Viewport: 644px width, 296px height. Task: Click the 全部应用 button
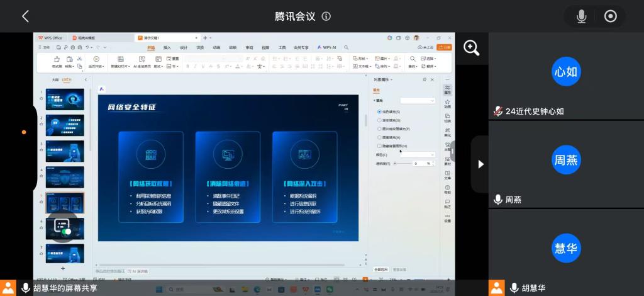[x=382, y=269]
